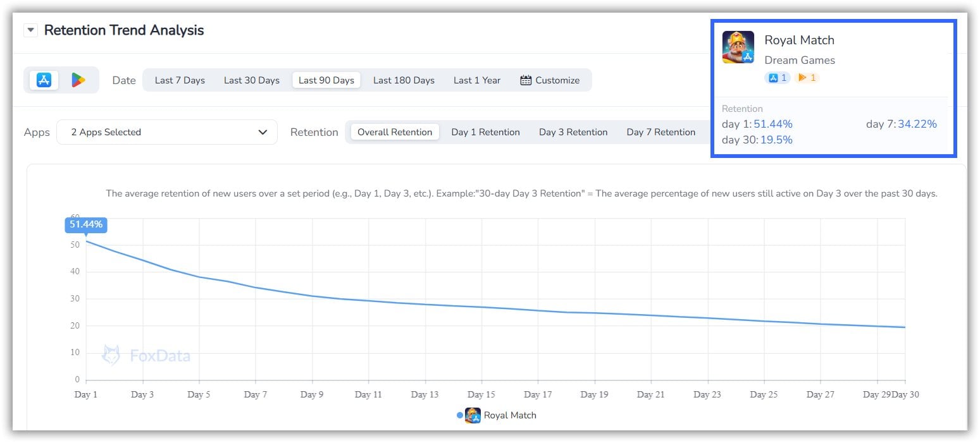Switch to Day 3 Retention view
Image resolution: width=980 pixels, height=443 pixels.
tap(573, 132)
